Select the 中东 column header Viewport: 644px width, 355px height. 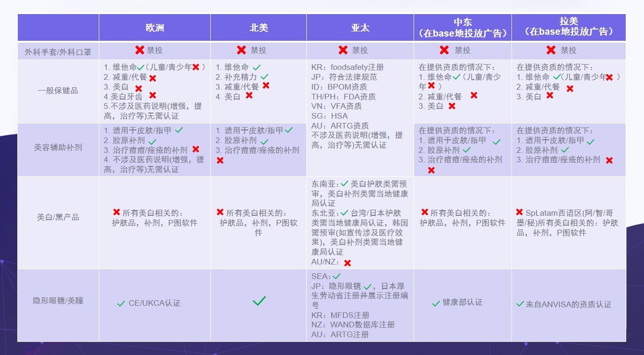coord(463,28)
